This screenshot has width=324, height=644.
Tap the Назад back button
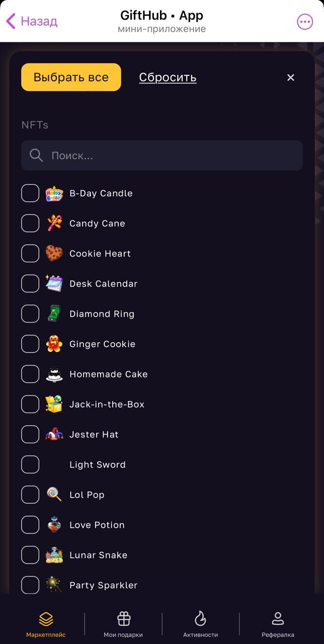coord(32,22)
